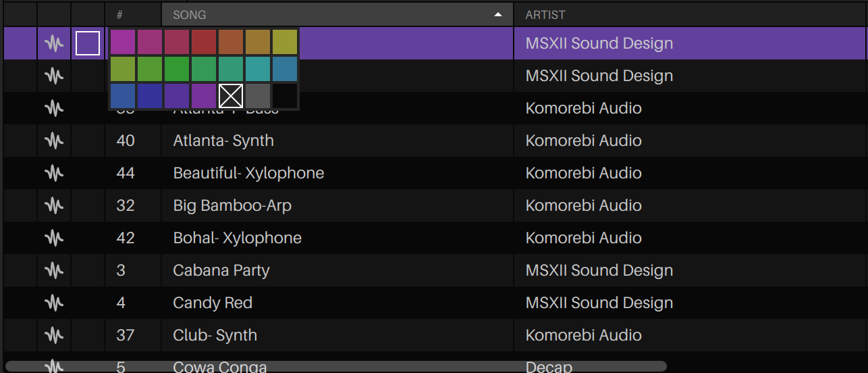Pick the black swatch in the color palette
The height and width of the screenshot is (373, 868).
[x=285, y=96]
